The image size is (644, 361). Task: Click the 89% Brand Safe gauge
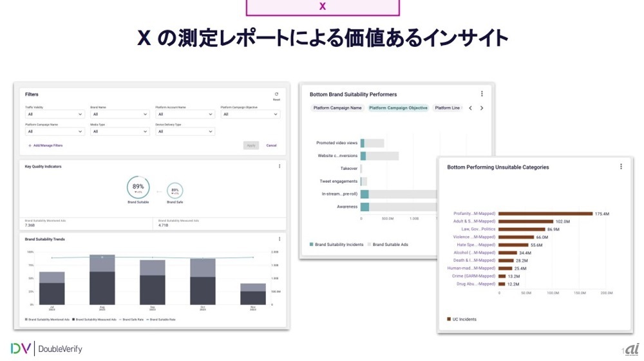point(175,190)
